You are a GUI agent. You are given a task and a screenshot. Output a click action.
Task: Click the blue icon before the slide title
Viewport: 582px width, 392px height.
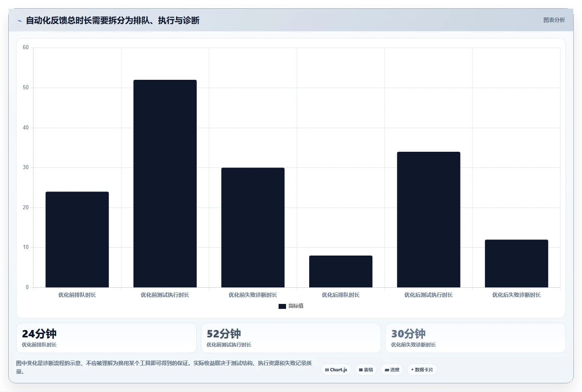19,21
